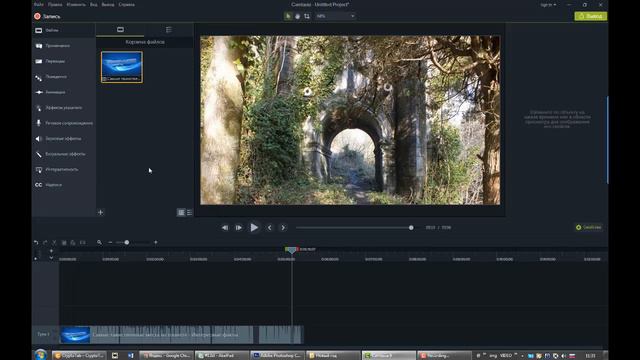Expand the track options down chevron

[51, 258]
